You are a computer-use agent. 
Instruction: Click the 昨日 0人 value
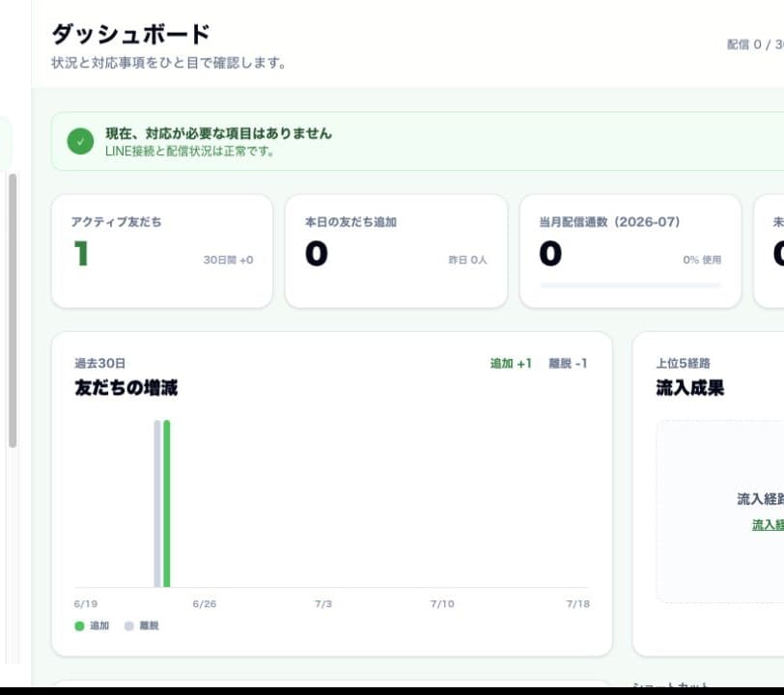pyautogui.click(x=467, y=260)
